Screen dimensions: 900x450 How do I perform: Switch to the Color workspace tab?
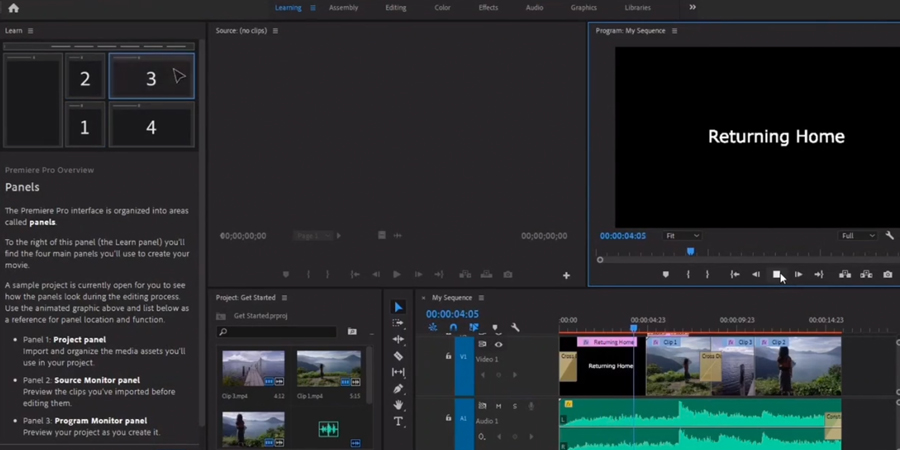point(442,8)
